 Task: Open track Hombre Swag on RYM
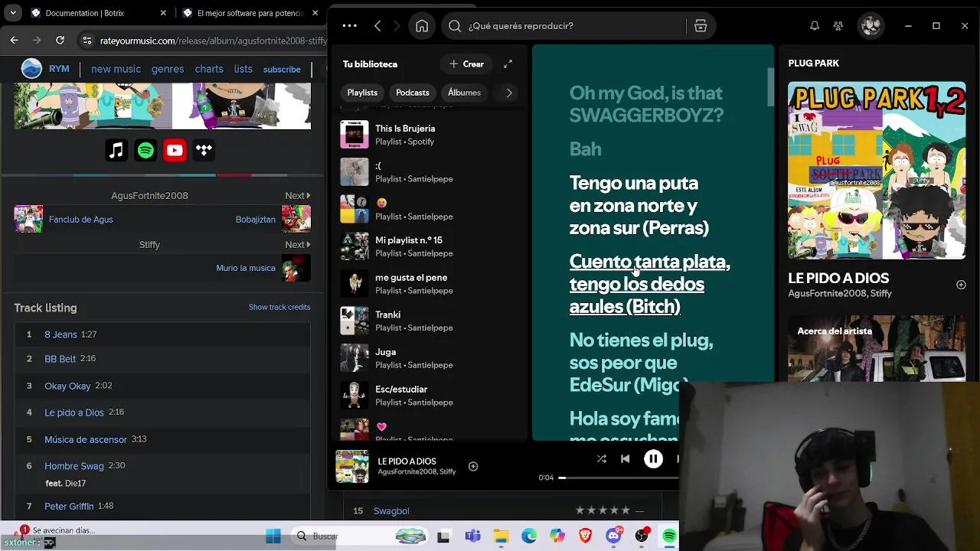tap(74, 466)
